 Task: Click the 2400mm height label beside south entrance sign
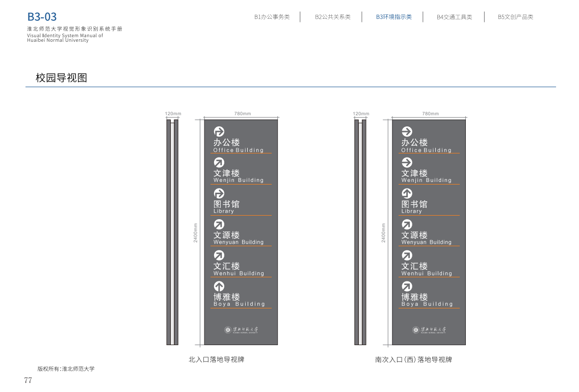point(384,233)
